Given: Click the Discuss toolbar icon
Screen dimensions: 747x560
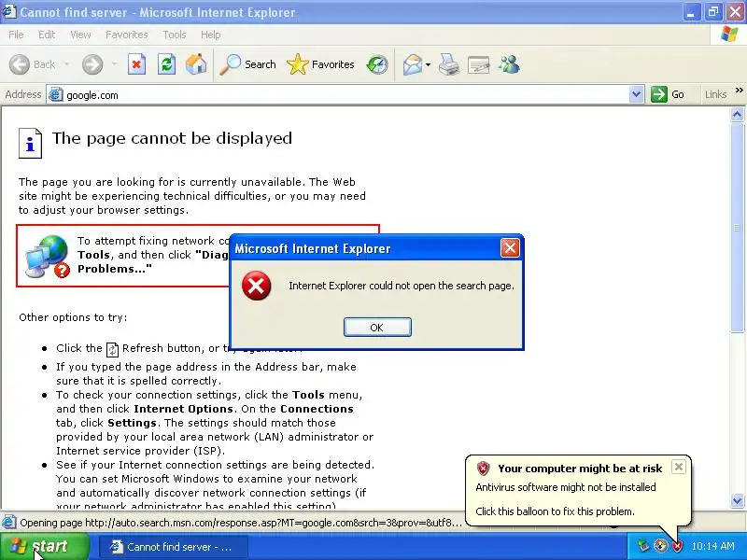Looking at the screenshot, I should (479, 64).
